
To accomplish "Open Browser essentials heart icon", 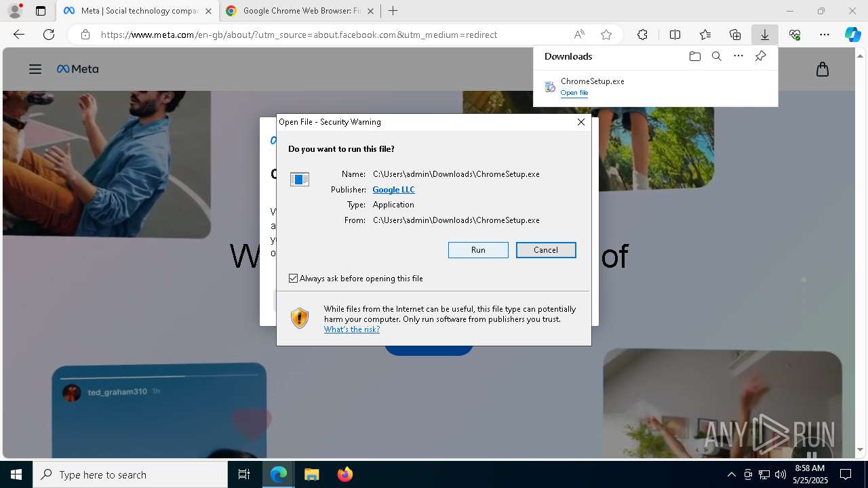I will pos(795,35).
